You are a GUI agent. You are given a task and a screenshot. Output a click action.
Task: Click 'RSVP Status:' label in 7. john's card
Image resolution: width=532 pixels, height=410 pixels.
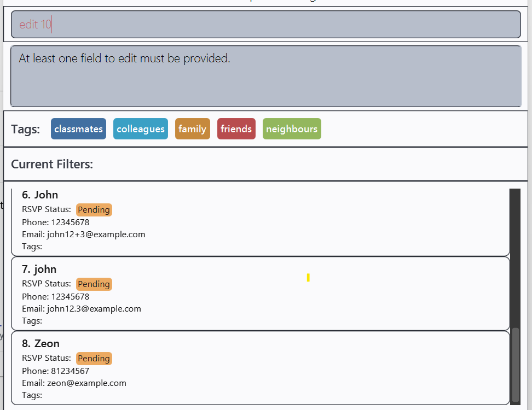click(47, 284)
